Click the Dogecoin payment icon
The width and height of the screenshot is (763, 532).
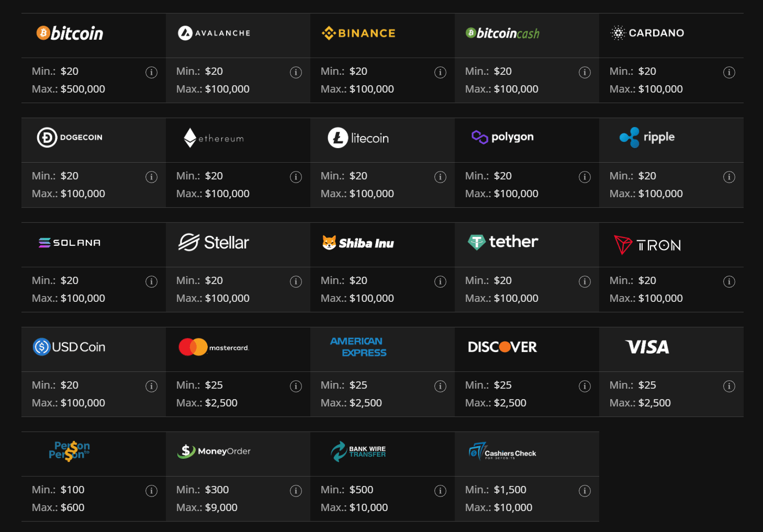70,137
